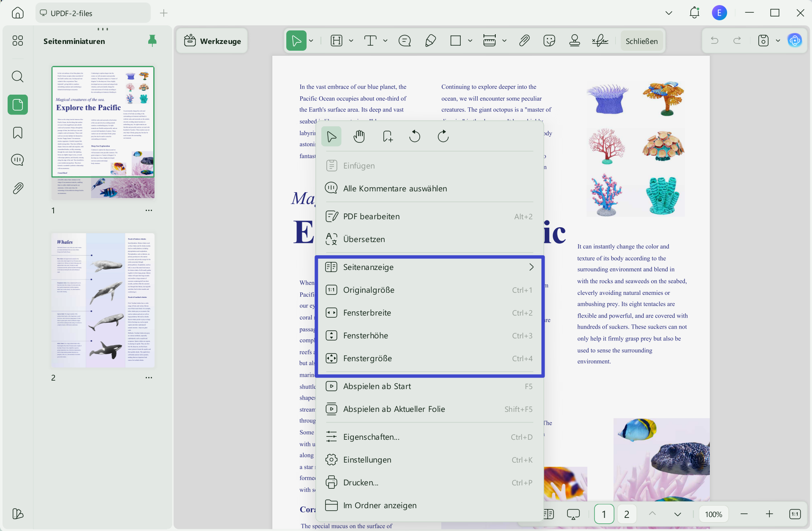Select PDF bearbeiten menu entry
The image size is (812, 531).
(429, 216)
